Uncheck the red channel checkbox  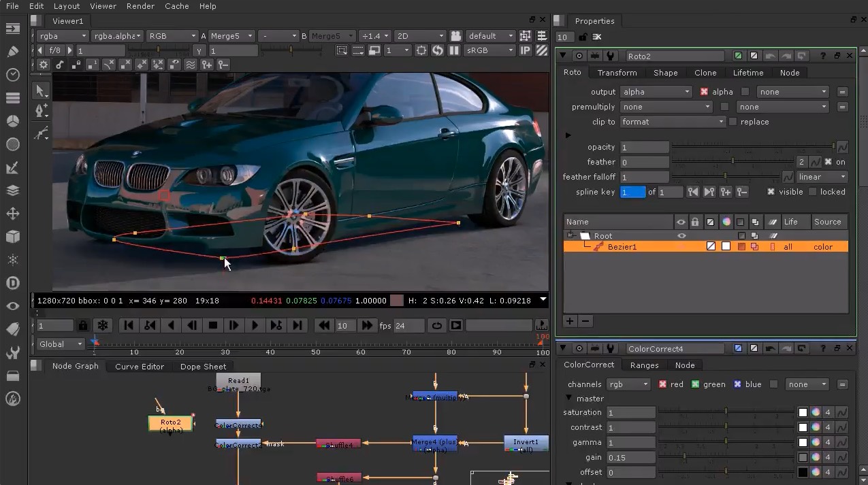pos(662,384)
